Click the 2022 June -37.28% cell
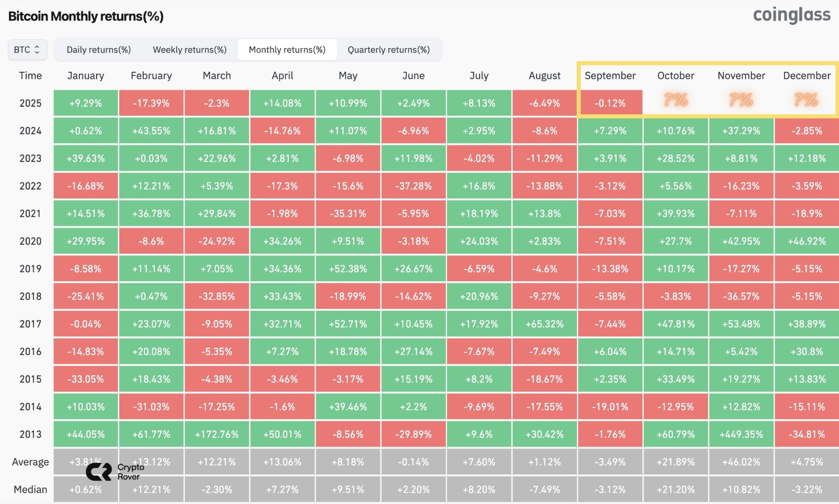Viewport: 839px width, 504px height. click(413, 186)
